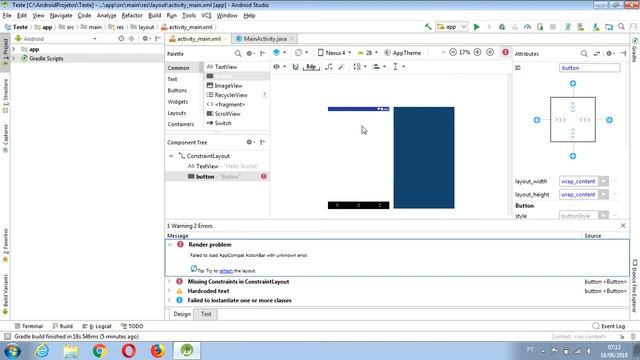Switch to Text editor tab
The width and height of the screenshot is (640, 360).
[x=206, y=314]
